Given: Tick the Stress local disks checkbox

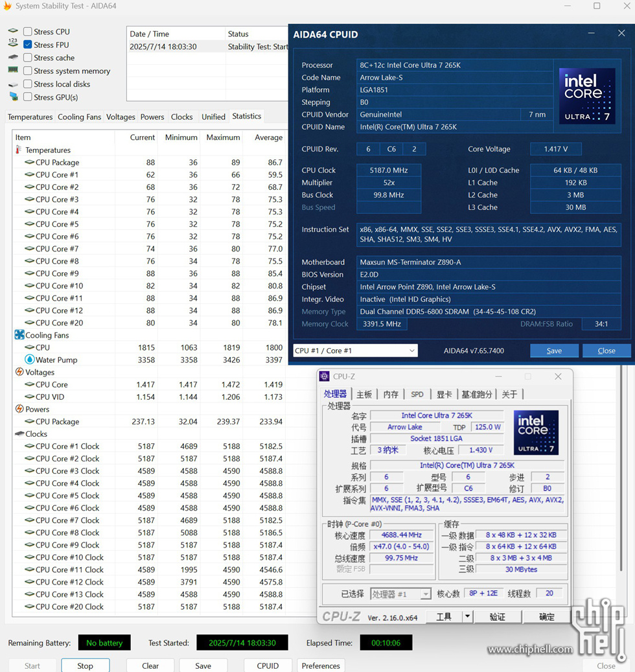Looking at the screenshot, I should pos(28,84).
